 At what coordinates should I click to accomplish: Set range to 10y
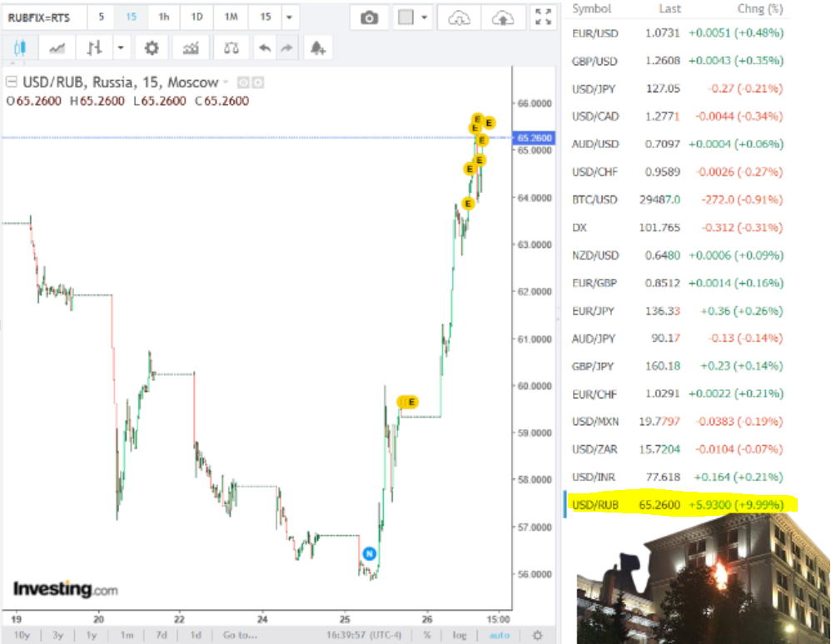point(22,635)
